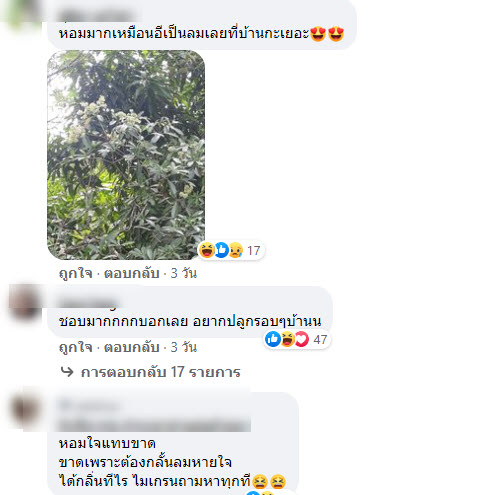This screenshot has height=495, width=487.
Task: View the 47 reactions count
Action: [x=320, y=340]
